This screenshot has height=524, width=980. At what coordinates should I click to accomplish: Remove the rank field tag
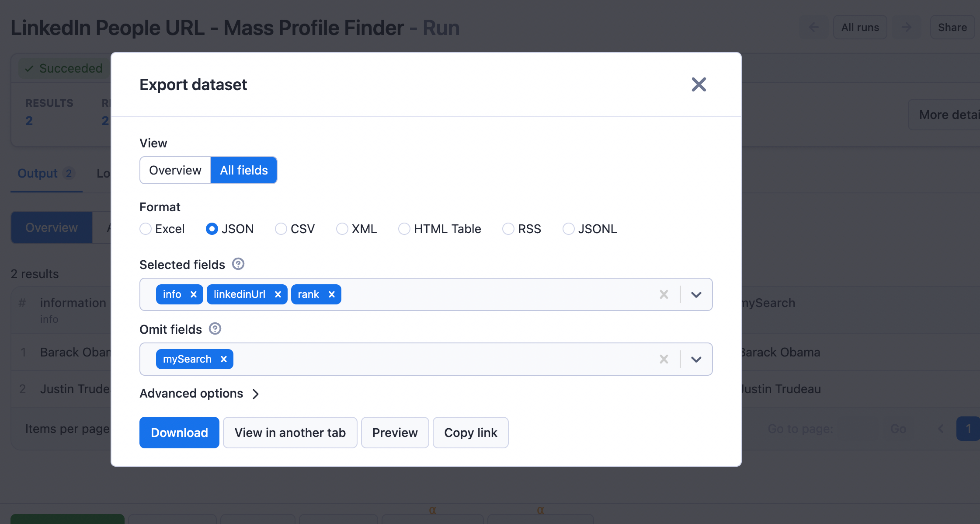coord(331,294)
